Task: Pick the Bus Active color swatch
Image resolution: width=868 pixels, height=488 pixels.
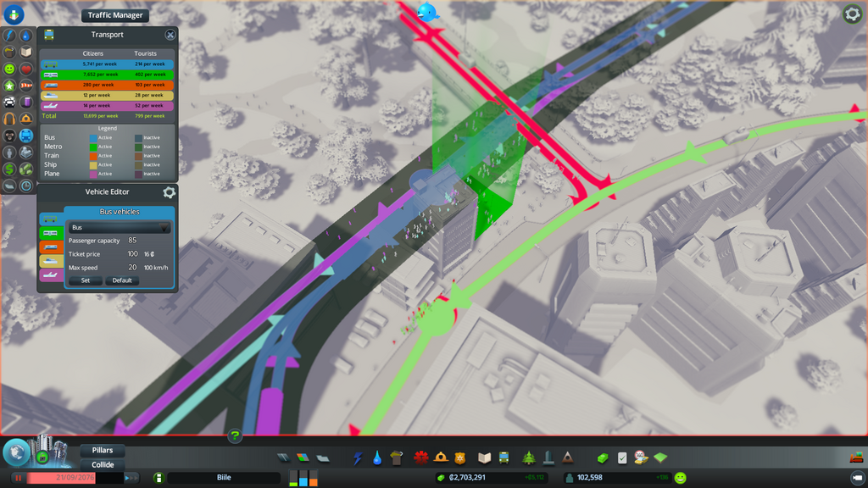Action: click(x=93, y=138)
